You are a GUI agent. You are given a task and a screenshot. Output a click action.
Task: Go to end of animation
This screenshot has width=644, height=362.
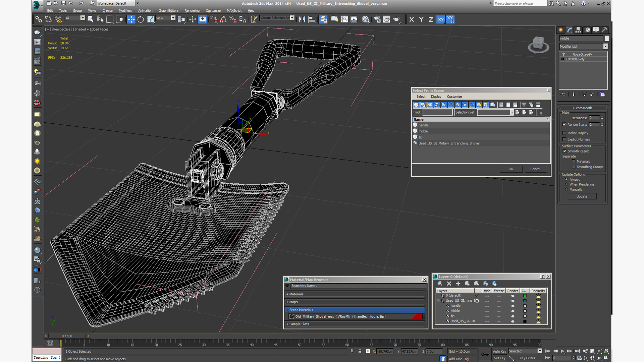577,351
